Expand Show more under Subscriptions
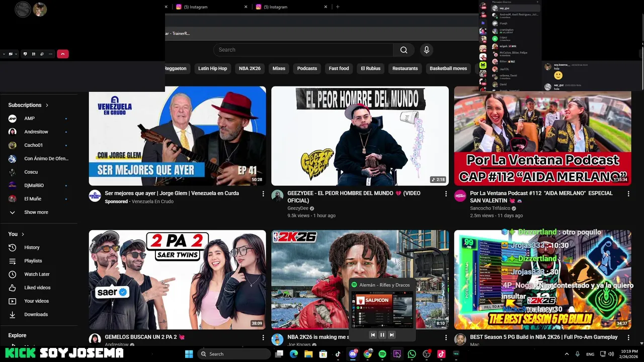Viewport: 644px width, 362px height. click(36, 212)
